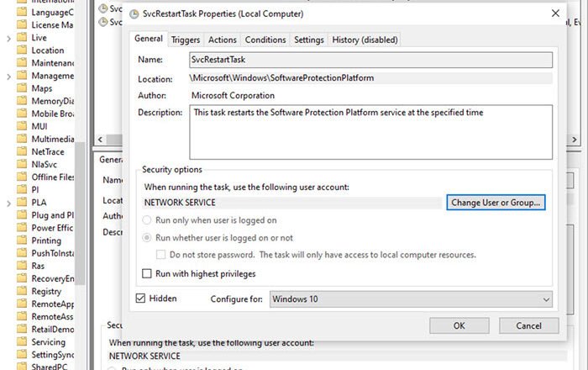
Task: Select the Maps folder in the tree
Action: click(x=42, y=88)
